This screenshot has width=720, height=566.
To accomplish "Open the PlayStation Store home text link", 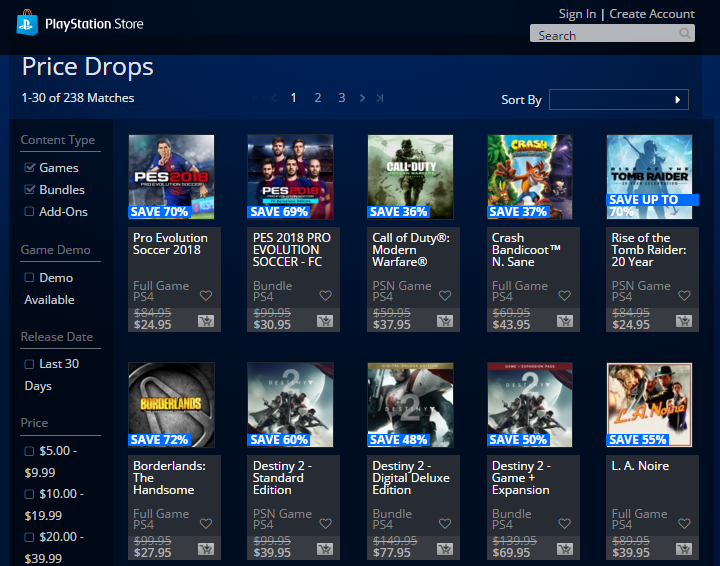I will tap(94, 24).
